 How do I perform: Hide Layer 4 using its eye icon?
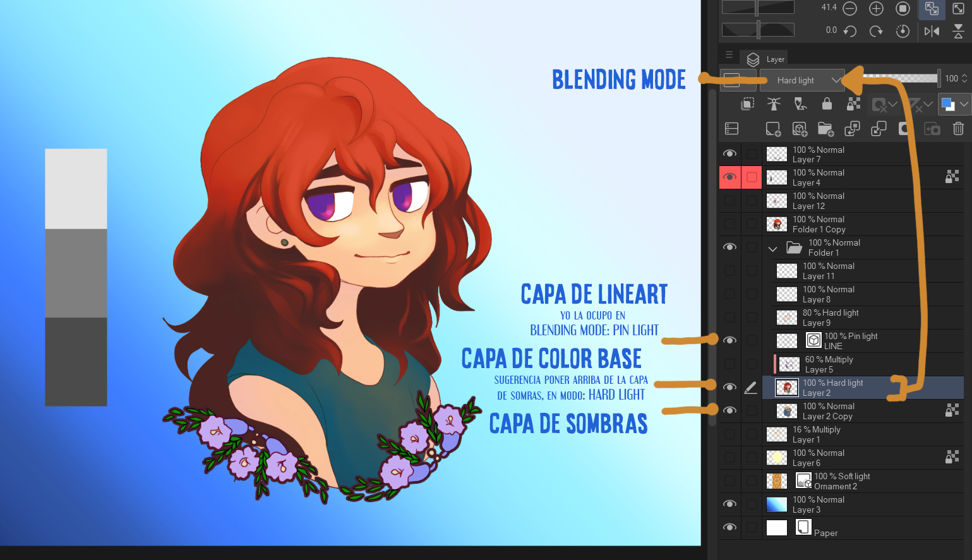coord(729,177)
